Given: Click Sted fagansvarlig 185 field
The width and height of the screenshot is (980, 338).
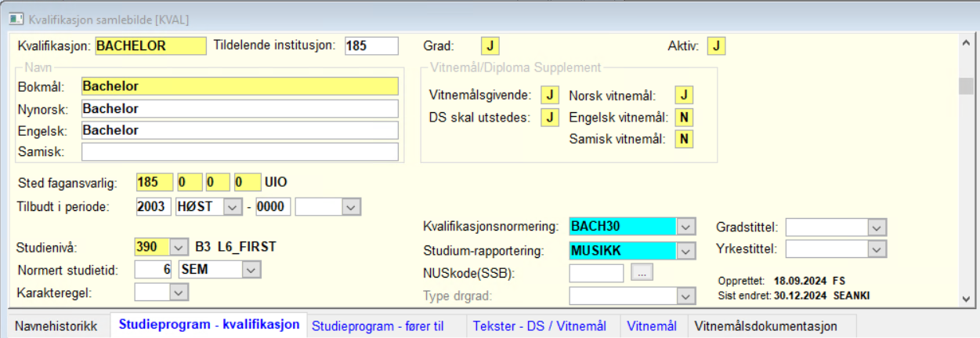Looking at the screenshot, I should point(154,183).
